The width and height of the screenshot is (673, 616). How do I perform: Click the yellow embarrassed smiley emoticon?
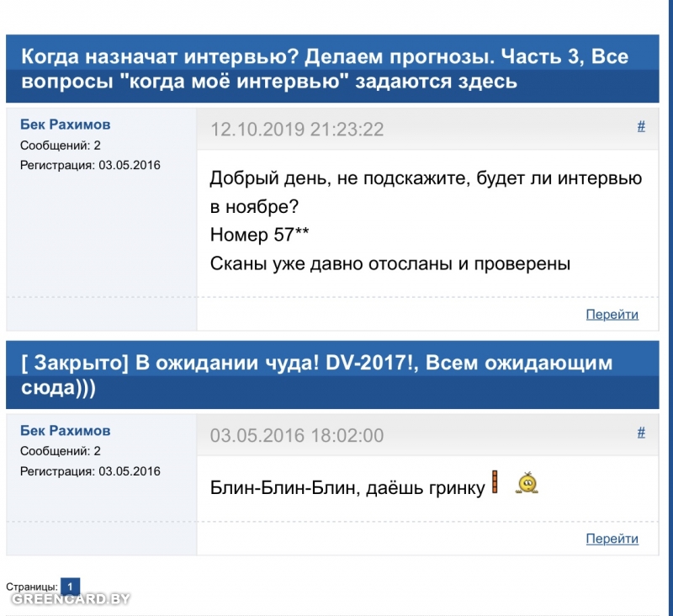click(x=527, y=482)
